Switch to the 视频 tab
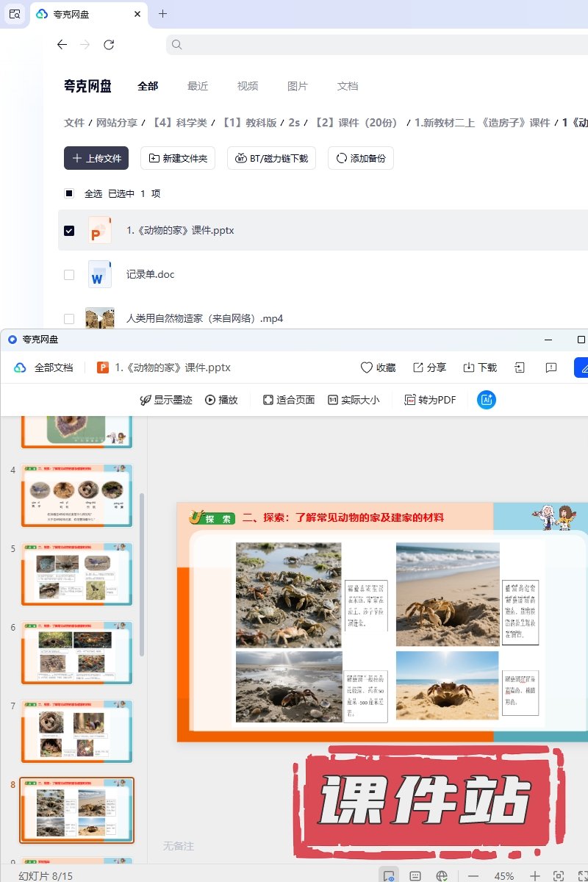This screenshot has width=588, height=882. click(248, 86)
